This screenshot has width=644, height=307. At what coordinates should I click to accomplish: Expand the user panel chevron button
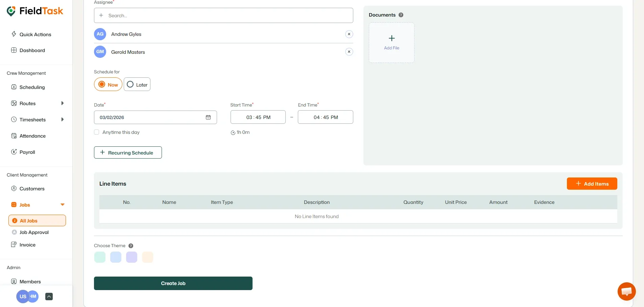coord(49,297)
